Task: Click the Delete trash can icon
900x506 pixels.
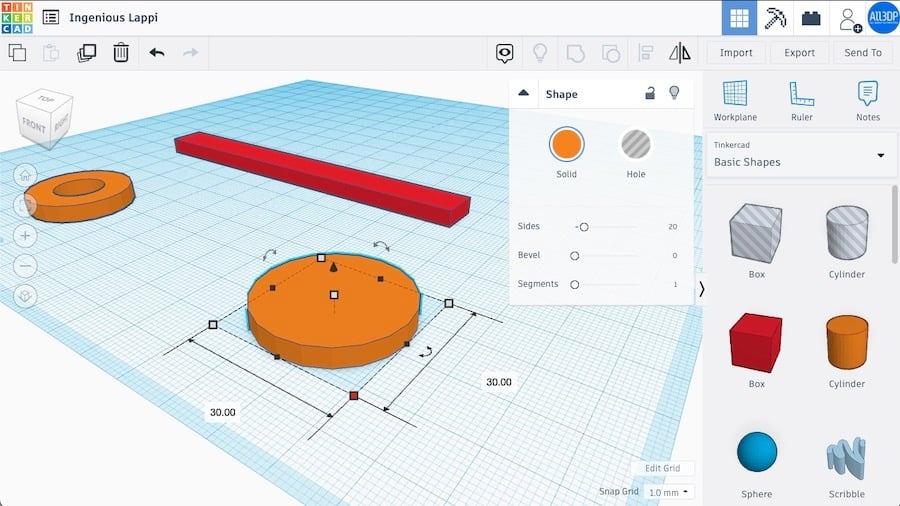Action: [x=121, y=53]
